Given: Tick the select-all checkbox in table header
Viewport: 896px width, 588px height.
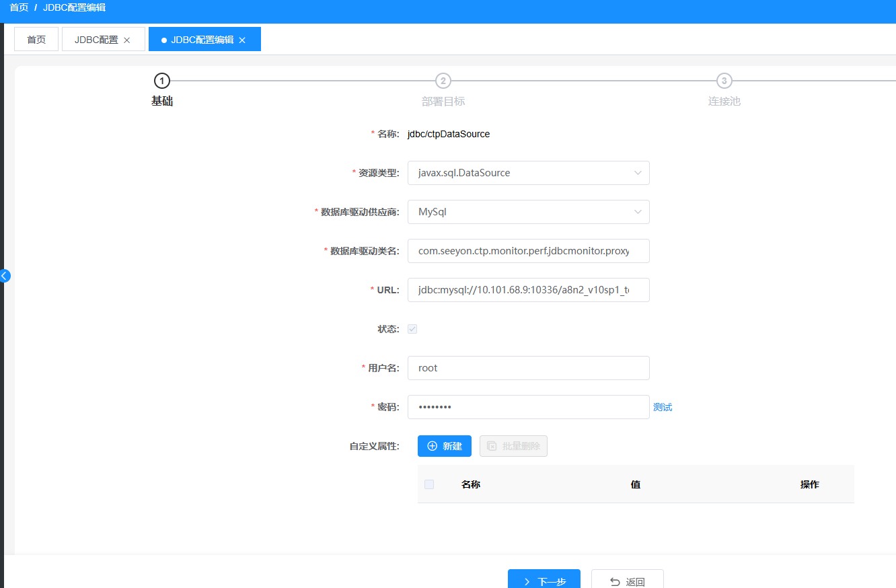Looking at the screenshot, I should pyautogui.click(x=429, y=484).
